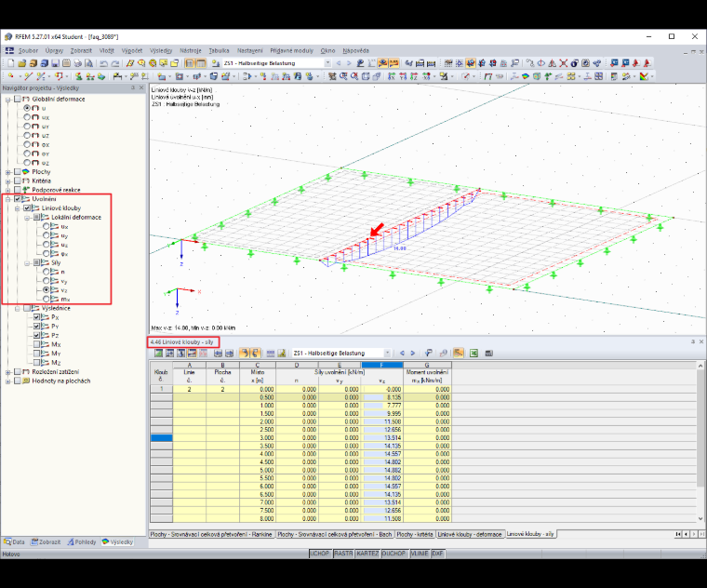Close the results table panel with X

click(x=701, y=341)
